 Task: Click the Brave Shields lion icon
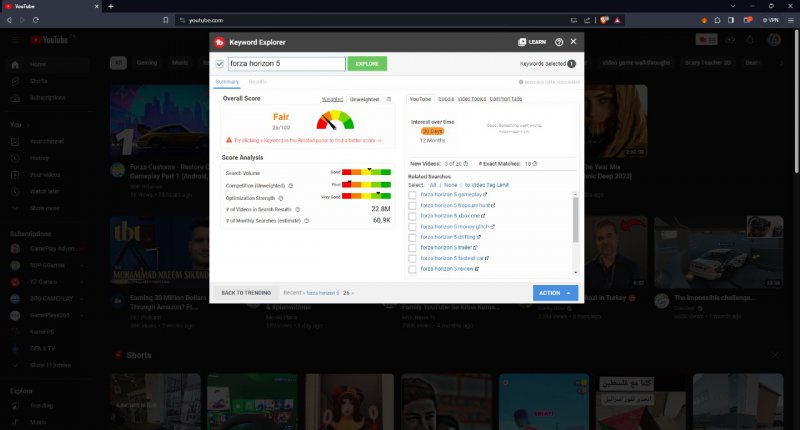(x=604, y=20)
